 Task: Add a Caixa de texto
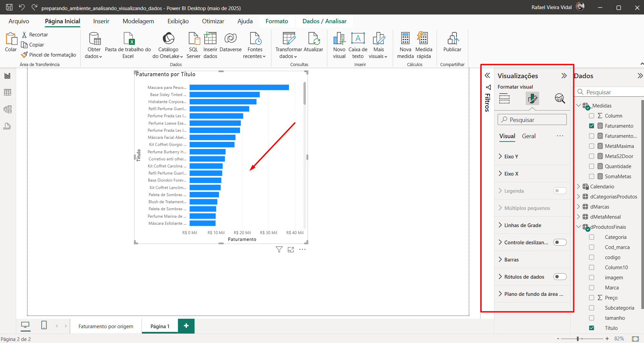click(x=358, y=45)
